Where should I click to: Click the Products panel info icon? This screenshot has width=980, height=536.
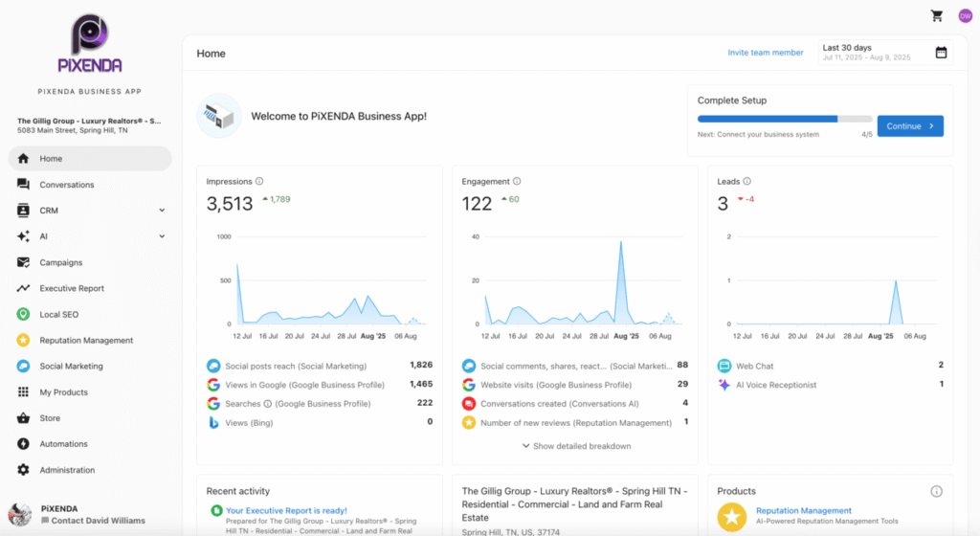(x=936, y=491)
